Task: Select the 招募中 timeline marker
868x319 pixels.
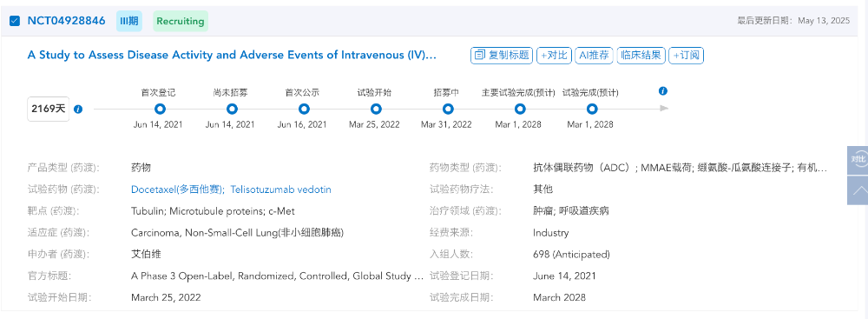Action: coord(448,109)
